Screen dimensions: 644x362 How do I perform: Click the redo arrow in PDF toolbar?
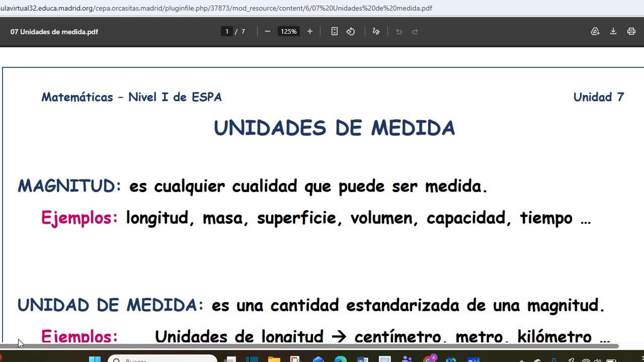click(415, 31)
